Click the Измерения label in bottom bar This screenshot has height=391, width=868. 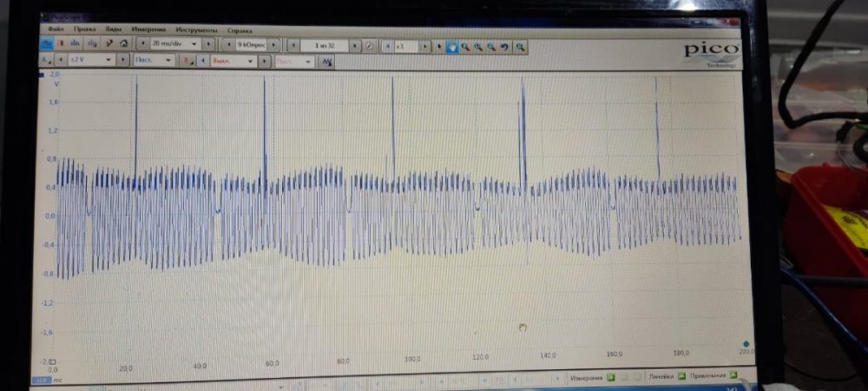[x=586, y=378]
